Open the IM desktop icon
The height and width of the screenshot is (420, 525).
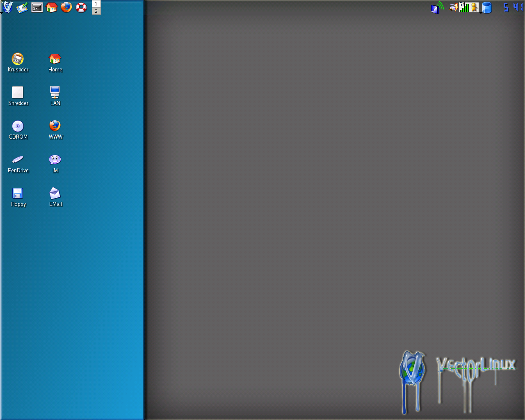coord(55,164)
